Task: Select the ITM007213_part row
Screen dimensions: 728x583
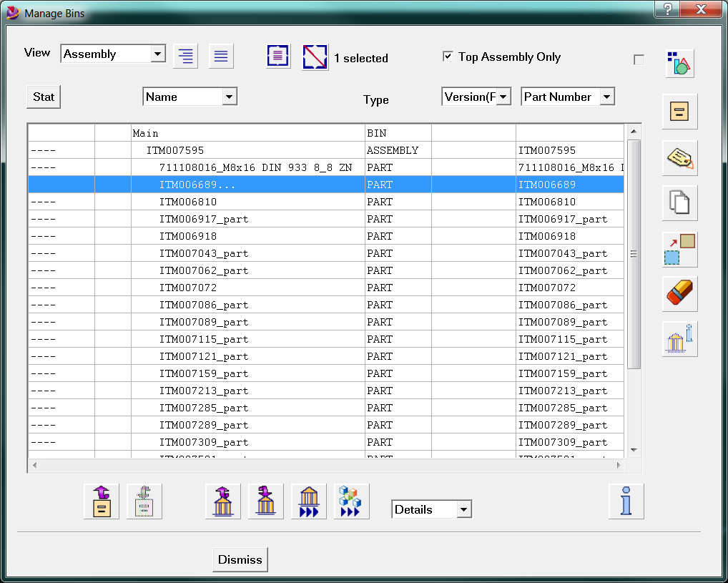Action: (x=326, y=391)
